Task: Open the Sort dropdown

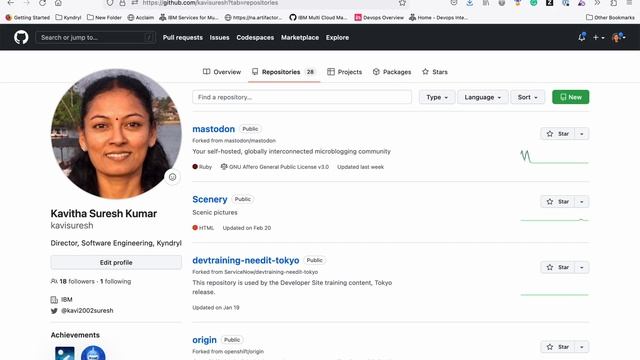Action: (x=527, y=97)
